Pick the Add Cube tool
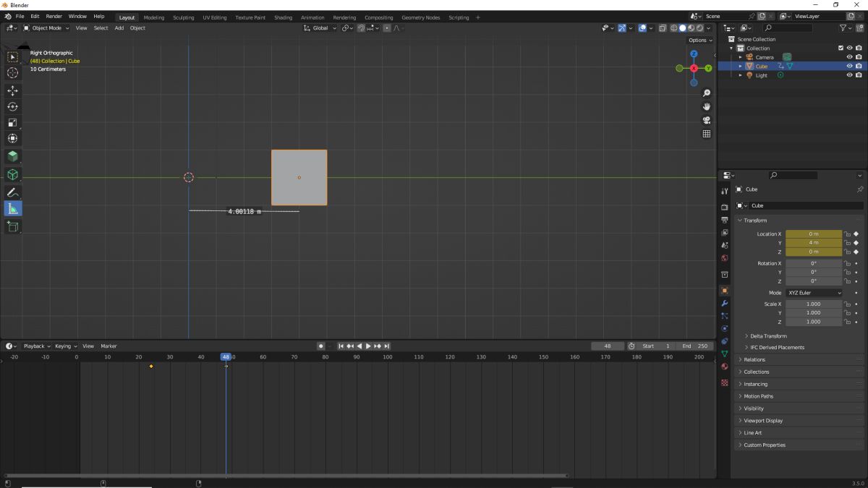Screen dimensions: 868x488 pos(12,227)
